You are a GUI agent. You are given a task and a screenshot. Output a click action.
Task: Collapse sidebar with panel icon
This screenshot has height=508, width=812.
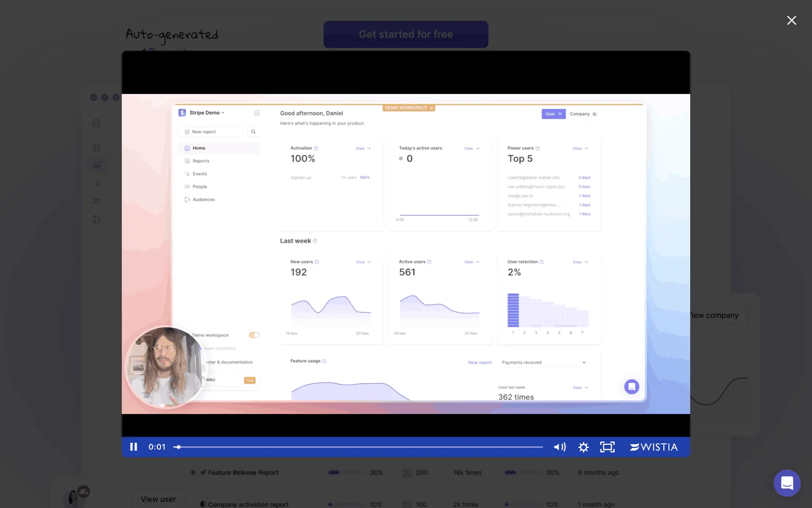click(x=257, y=113)
